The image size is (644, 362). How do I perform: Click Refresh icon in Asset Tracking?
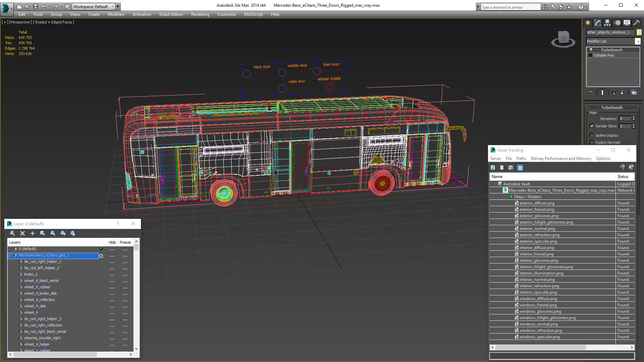493,168
